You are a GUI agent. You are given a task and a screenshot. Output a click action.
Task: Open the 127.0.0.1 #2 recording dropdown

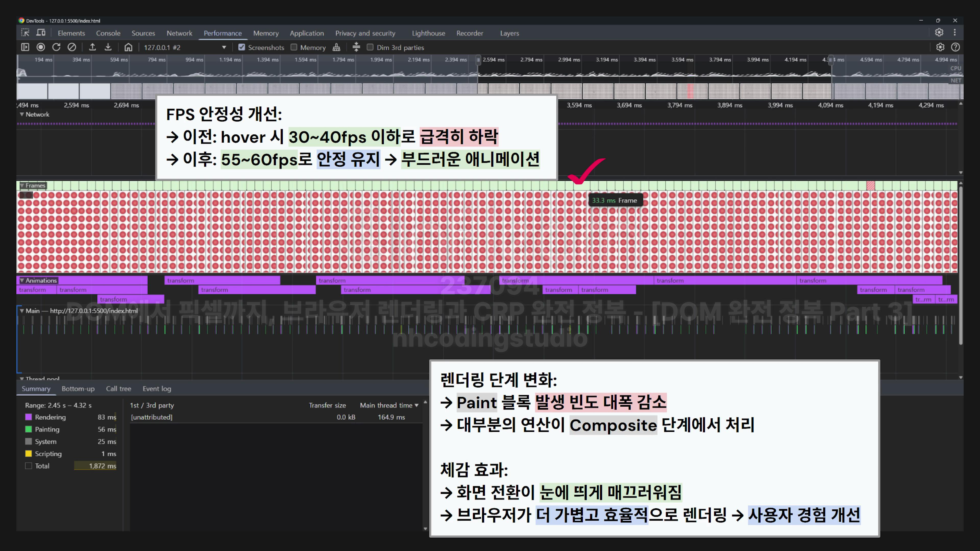click(x=224, y=47)
